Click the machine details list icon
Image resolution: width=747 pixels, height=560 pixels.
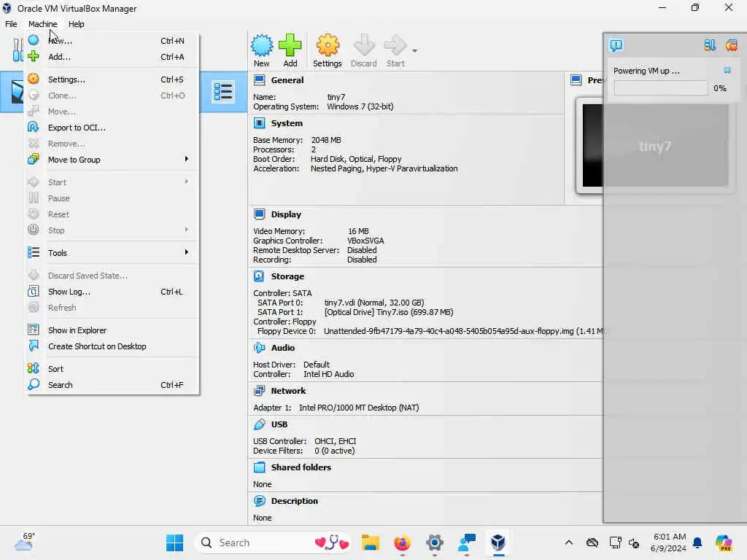[x=223, y=91]
